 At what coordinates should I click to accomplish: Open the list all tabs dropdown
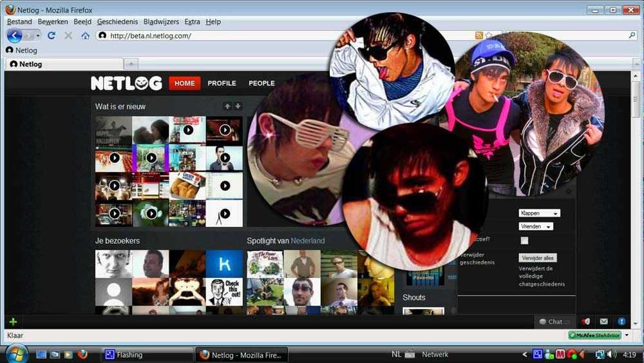tap(636, 64)
